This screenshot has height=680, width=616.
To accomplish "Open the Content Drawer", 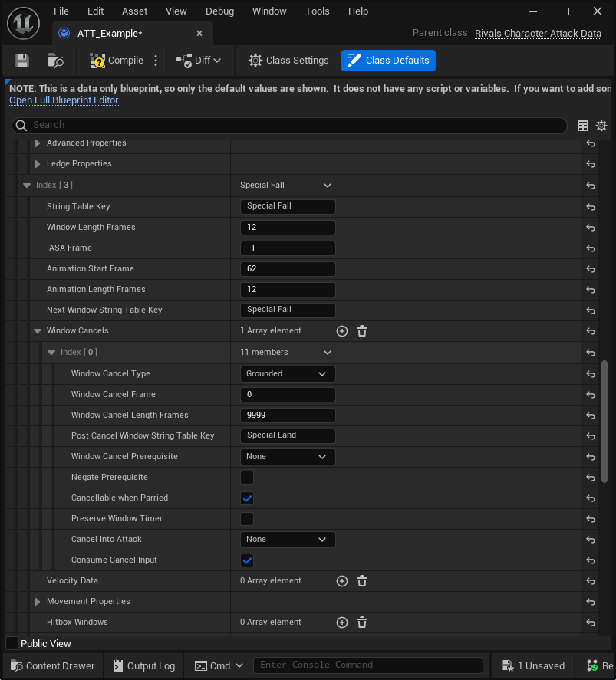I will pyautogui.click(x=52, y=665).
